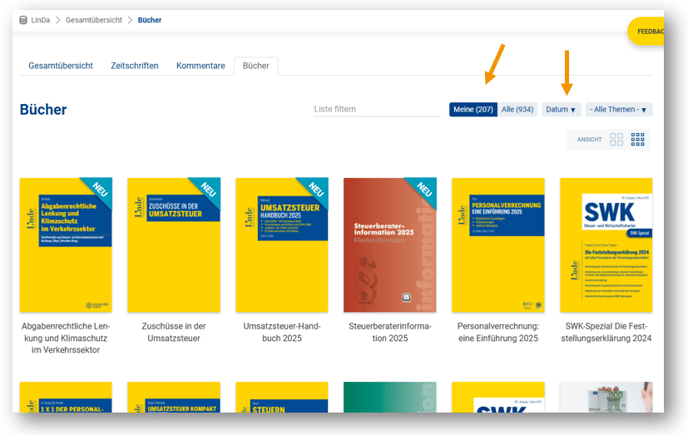Open 'Steuern' book in second row
Image resolution: width=688 pixels, height=435 pixels.
(282, 397)
